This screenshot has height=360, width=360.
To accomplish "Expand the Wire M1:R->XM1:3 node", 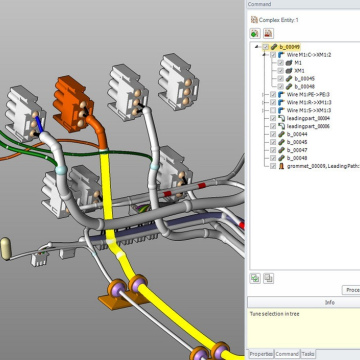I will [264, 103].
